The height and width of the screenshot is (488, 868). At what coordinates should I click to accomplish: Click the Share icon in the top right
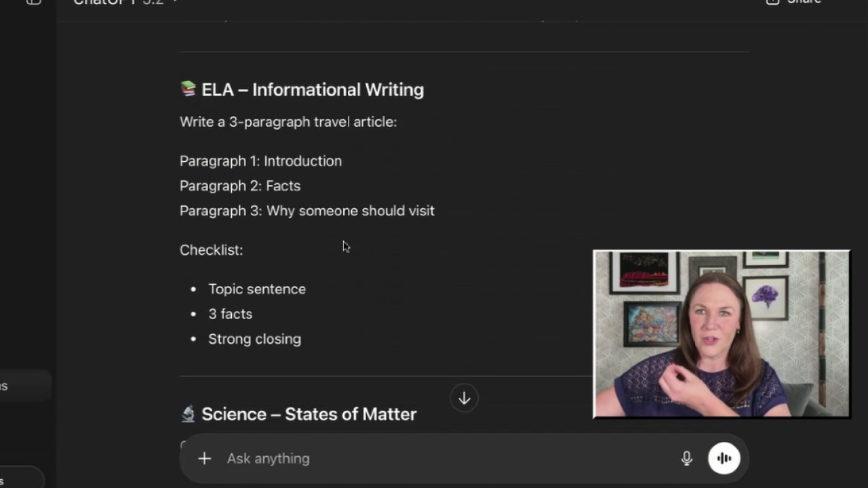(x=772, y=2)
